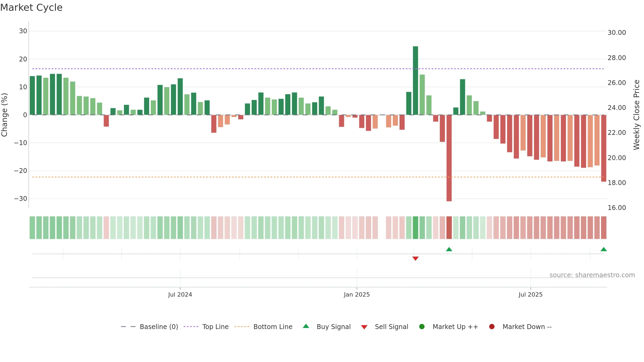Click the final red bar crossing the bottom line
The image size is (644, 362).
(604, 148)
